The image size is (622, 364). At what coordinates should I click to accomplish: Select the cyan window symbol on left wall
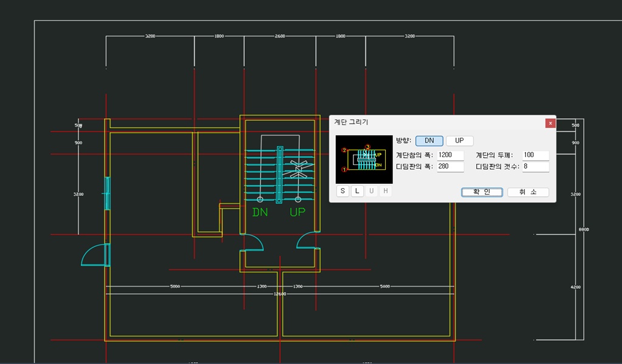tap(107, 194)
